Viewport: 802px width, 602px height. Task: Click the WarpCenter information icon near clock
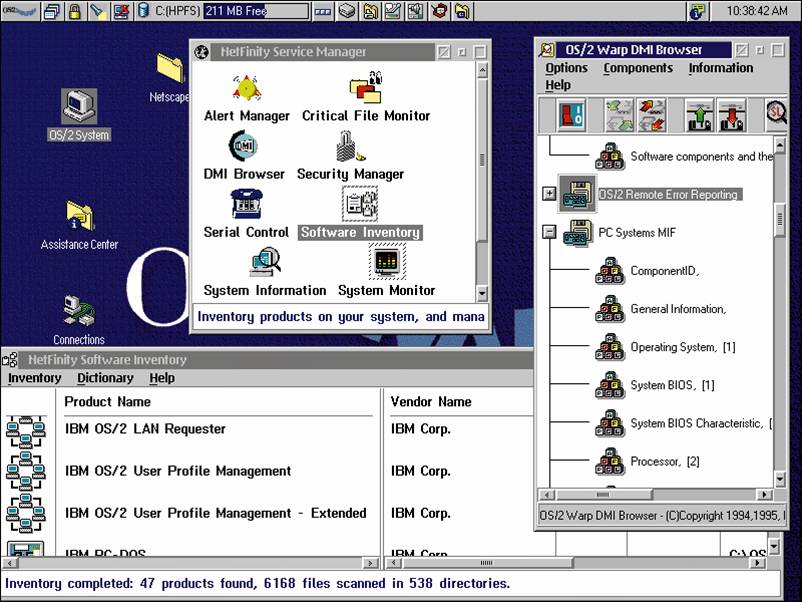click(696, 11)
